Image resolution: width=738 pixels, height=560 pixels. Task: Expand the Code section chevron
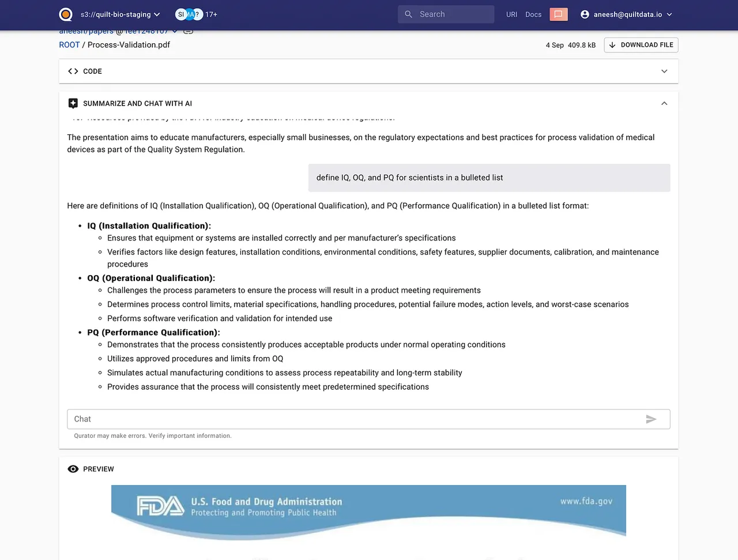click(x=664, y=72)
